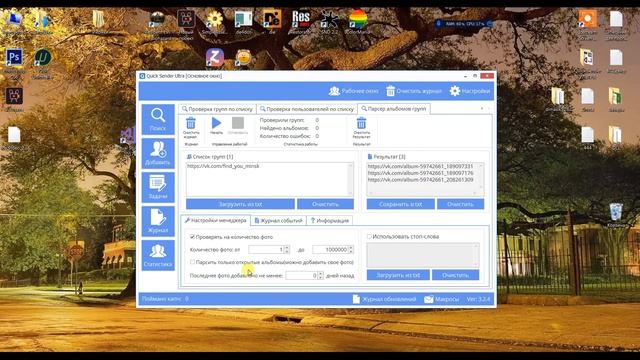Open the pink Z desktop shortcut

(x=215, y=57)
